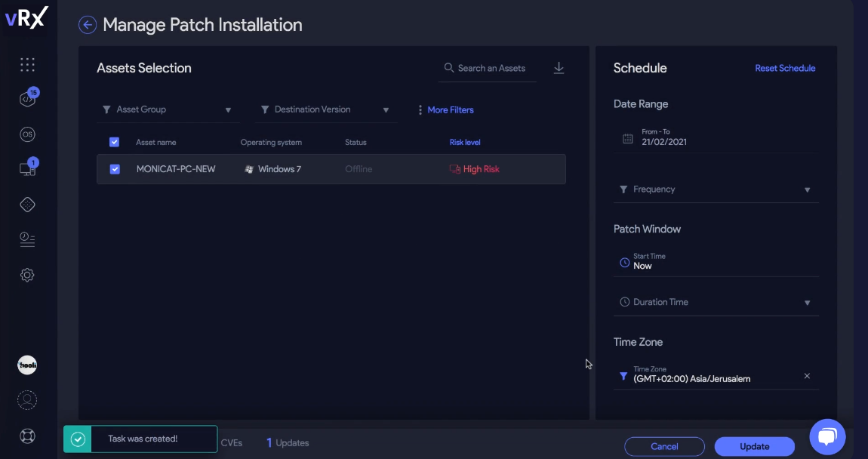Toggle the select-all assets checkbox in header

115,142
